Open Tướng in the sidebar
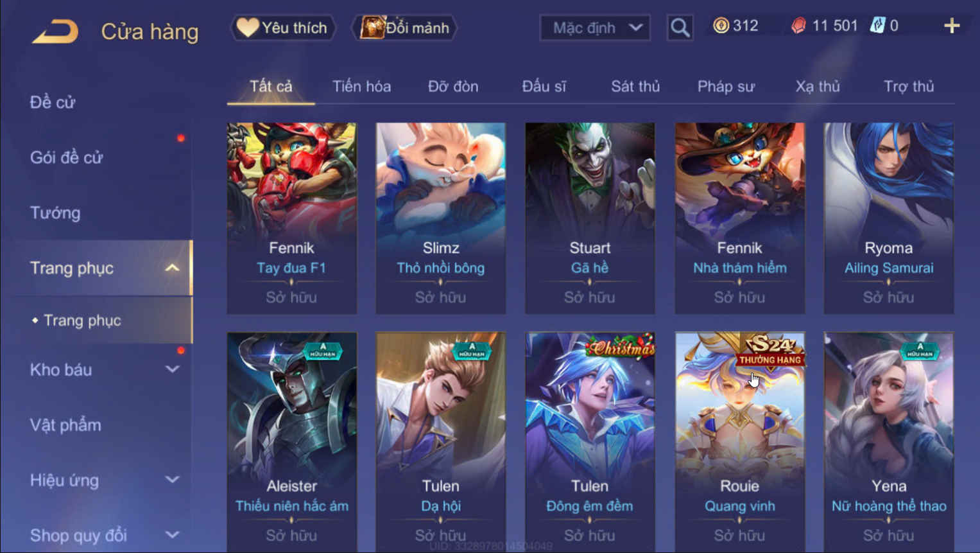980x553 pixels. (55, 213)
